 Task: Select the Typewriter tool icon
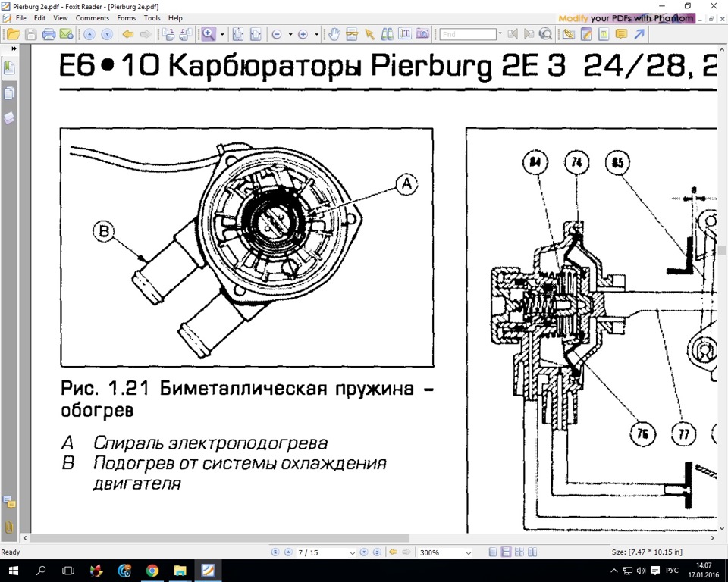pyautogui.click(x=604, y=34)
